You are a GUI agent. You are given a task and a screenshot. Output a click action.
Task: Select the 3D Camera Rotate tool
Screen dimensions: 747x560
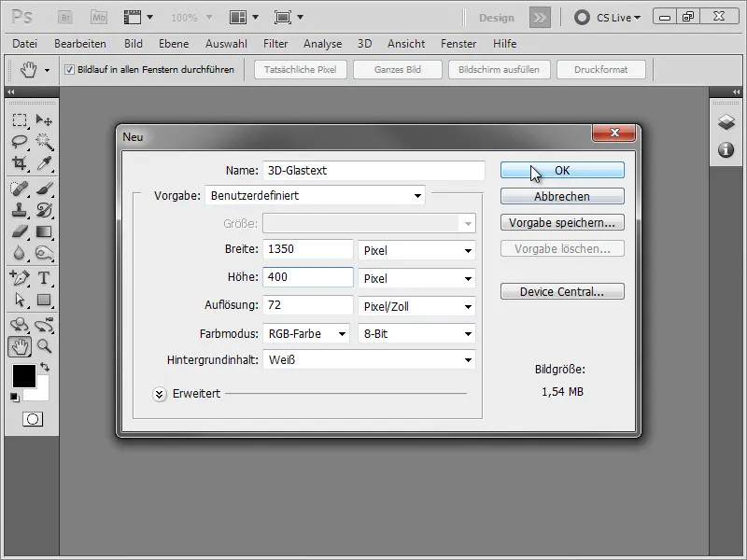pos(44,325)
